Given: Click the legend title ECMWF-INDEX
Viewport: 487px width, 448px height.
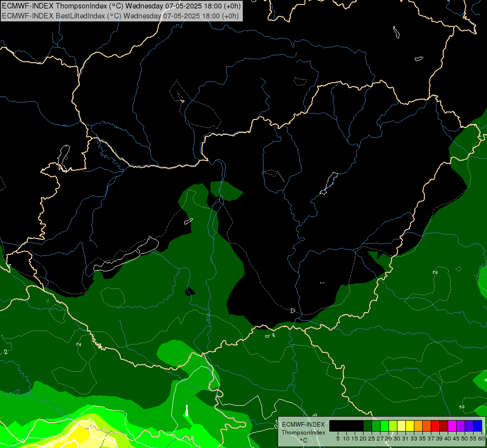Looking at the screenshot, I should (x=303, y=425).
